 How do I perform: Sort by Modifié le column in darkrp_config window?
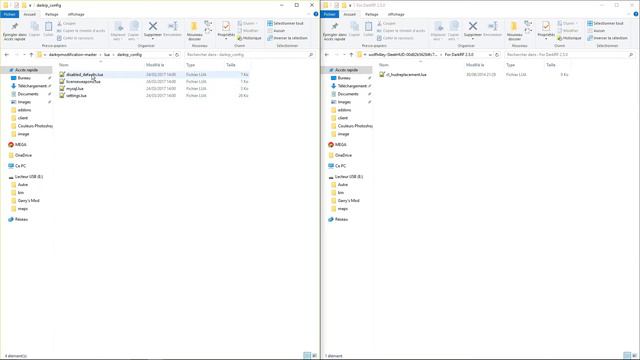click(x=155, y=65)
